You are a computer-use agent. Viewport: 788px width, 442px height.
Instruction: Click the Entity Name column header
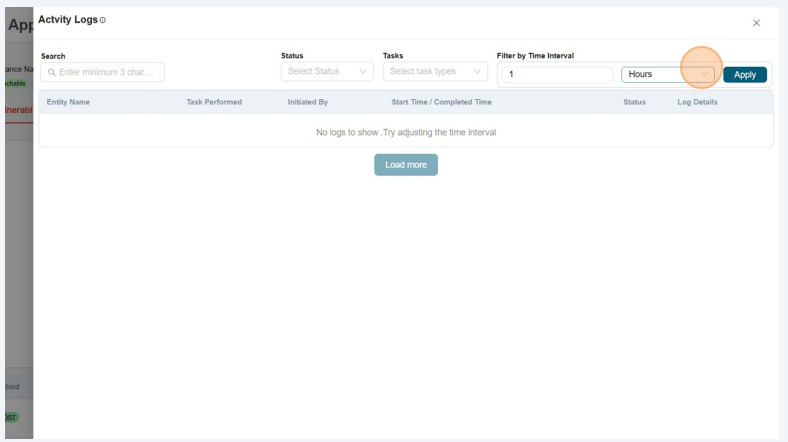tap(68, 102)
